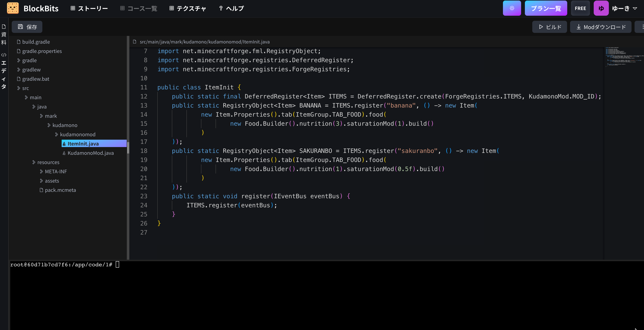Click the import DeferredRegister line
Screen dimensions: 644x330
coord(255,60)
